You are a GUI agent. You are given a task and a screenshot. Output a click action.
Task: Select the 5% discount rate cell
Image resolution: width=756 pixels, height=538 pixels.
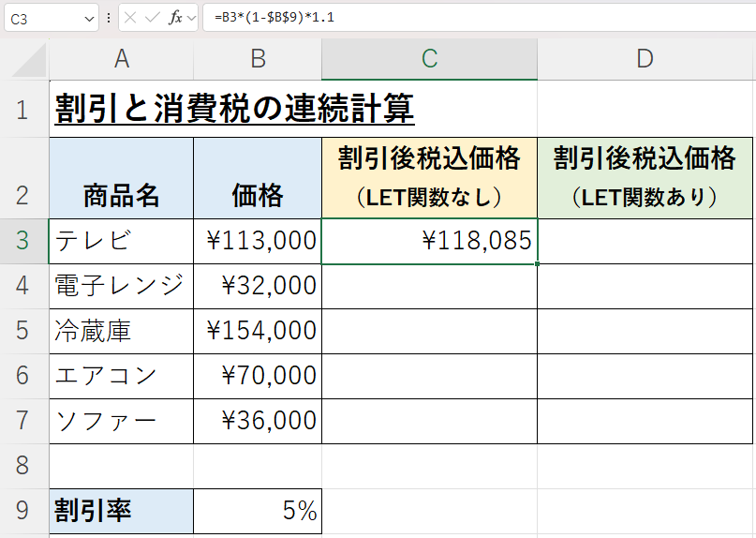(258, 511)
